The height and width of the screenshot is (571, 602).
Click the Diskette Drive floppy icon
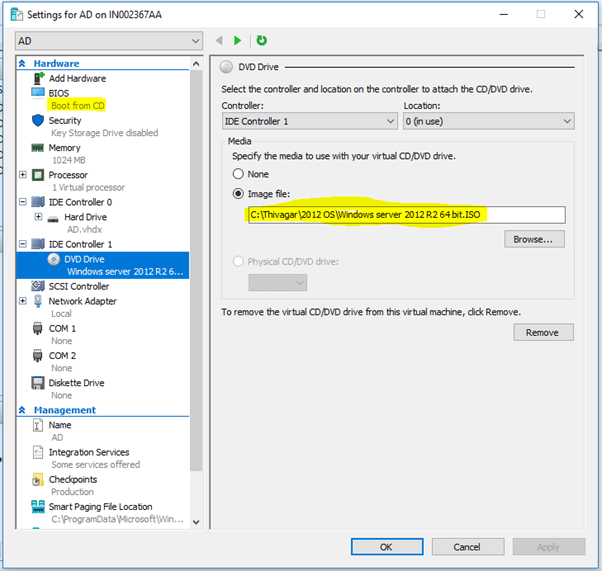point(38,383)
